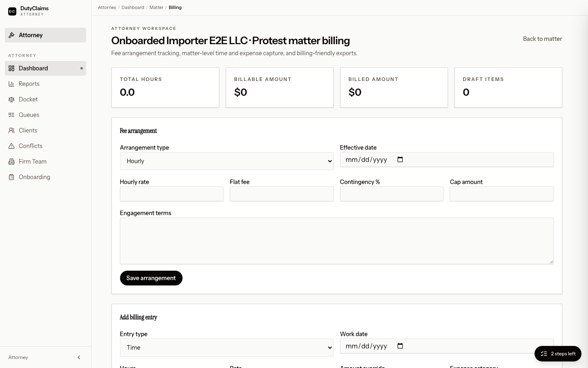
Task: Click the Clients people icon
Action: (x=11, y=130)
